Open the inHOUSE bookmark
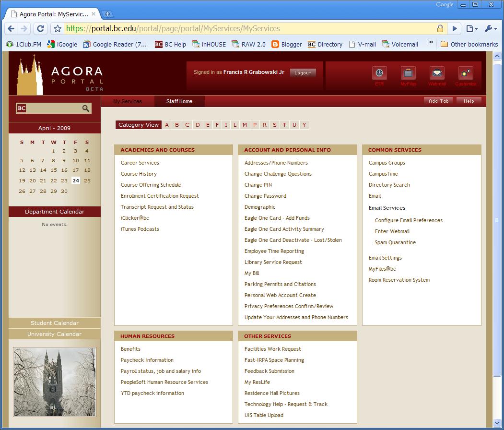The height and width of the screenshot is (430, 504). (209, 44)
